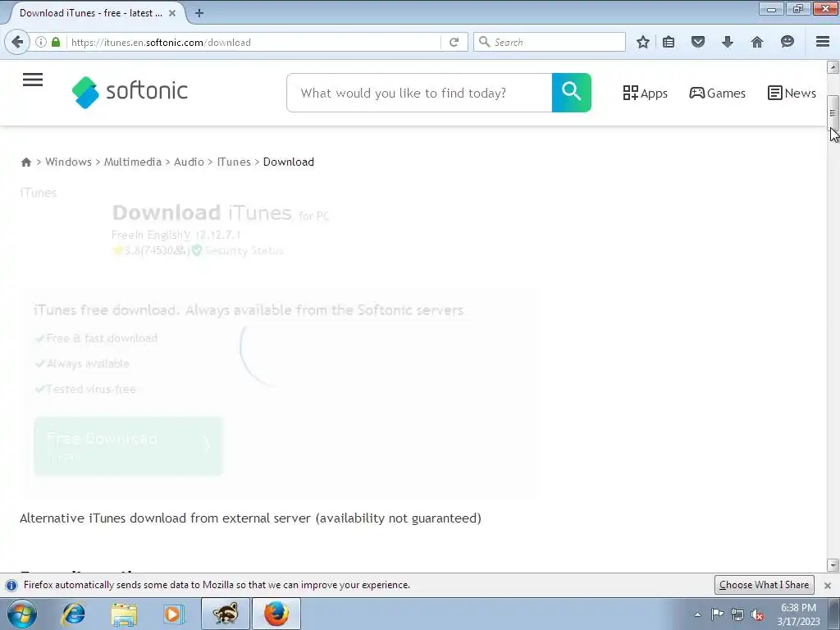The height and width of the screenshot is (630, 840).
Task: Click Firefox taskbar icon
Action: pyautogui.click(x=276, y=614)
